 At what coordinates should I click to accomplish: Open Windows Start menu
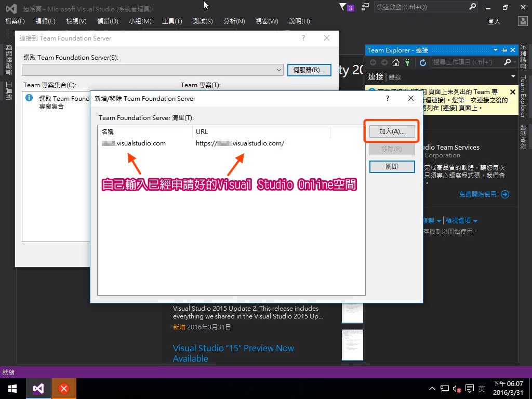tap(12, 389)
